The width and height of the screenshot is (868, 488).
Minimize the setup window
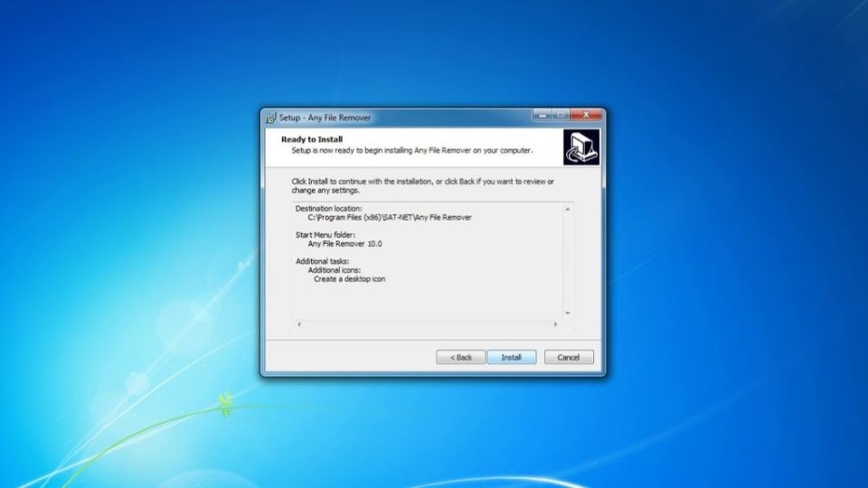point(542,115)
